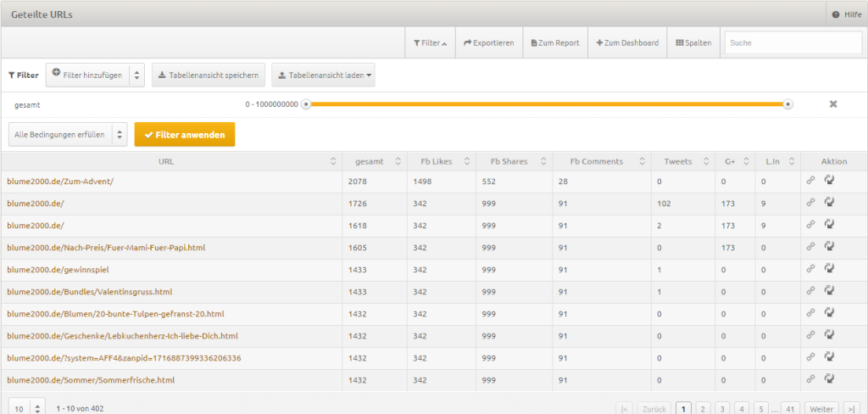
Task: Open the Hilfe help link
Action: [848, 15]
